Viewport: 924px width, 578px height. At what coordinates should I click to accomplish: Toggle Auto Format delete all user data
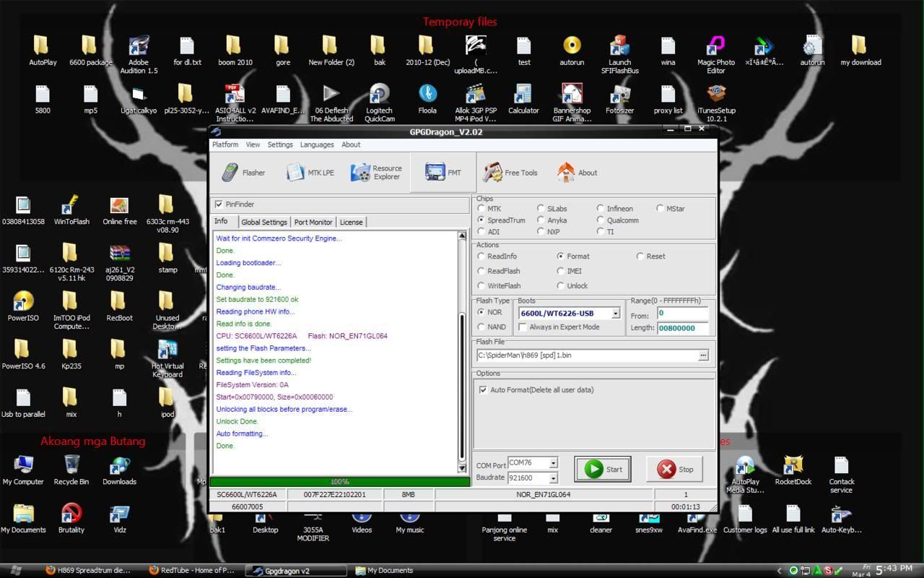[483, 390]
